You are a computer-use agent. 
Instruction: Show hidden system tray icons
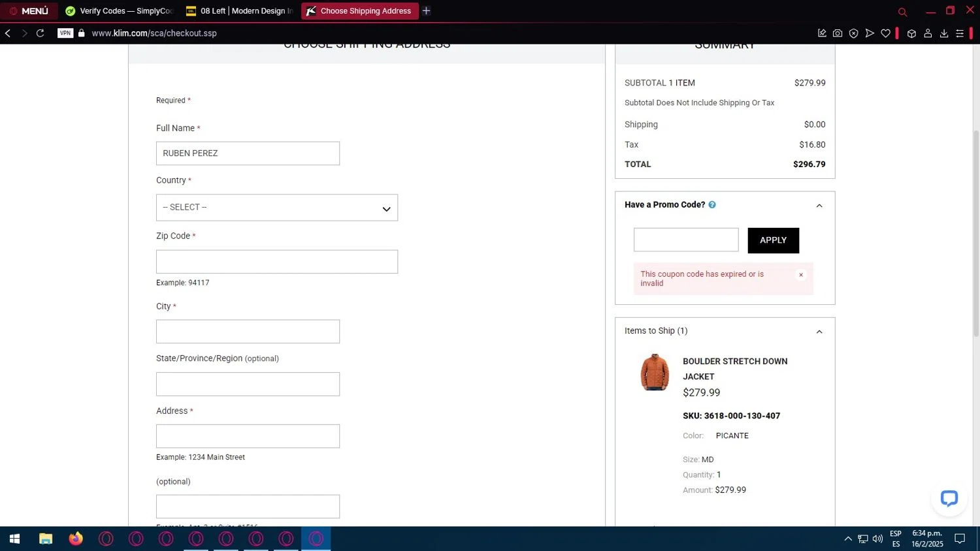[848, 539]
